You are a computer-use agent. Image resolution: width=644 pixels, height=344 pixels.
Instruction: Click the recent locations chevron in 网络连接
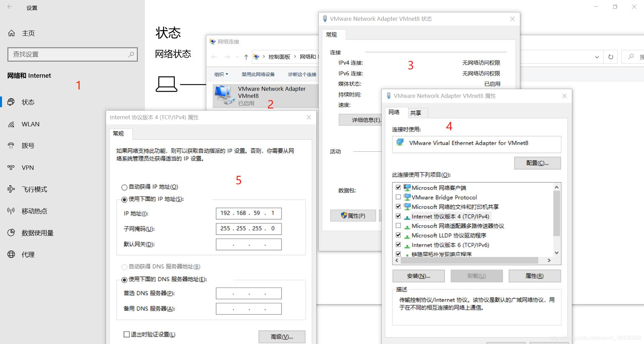tap(237, 57)
